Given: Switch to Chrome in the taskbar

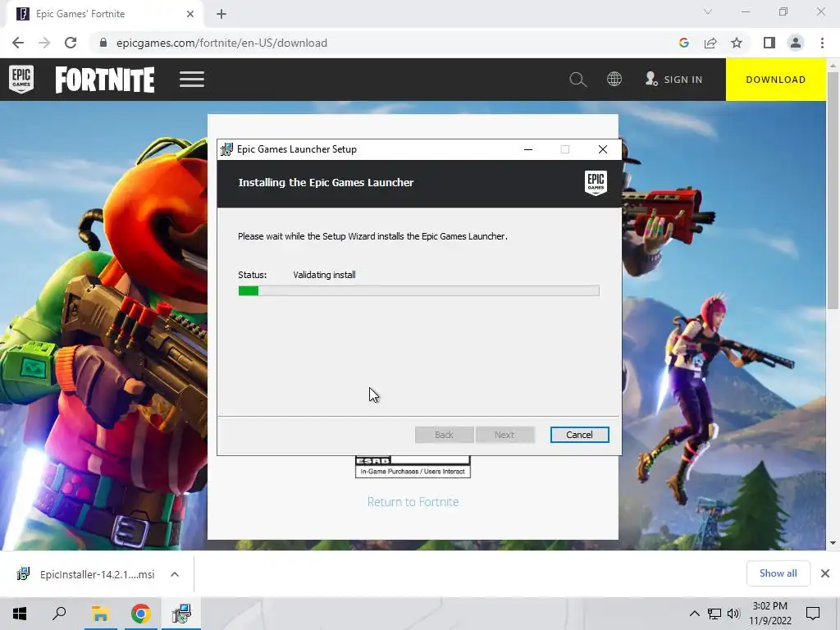Looking at the screenshot, I should click(x=141, y=614).
